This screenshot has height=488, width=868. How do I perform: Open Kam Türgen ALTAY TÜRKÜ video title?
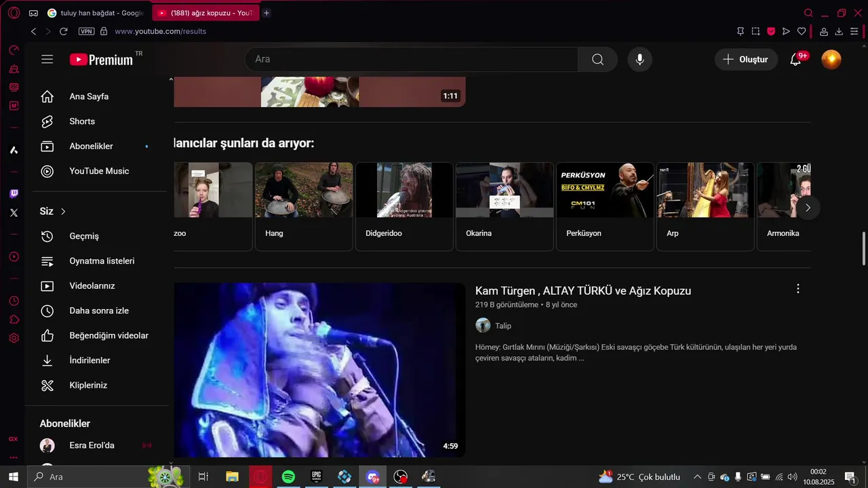[x=583, y=291]
